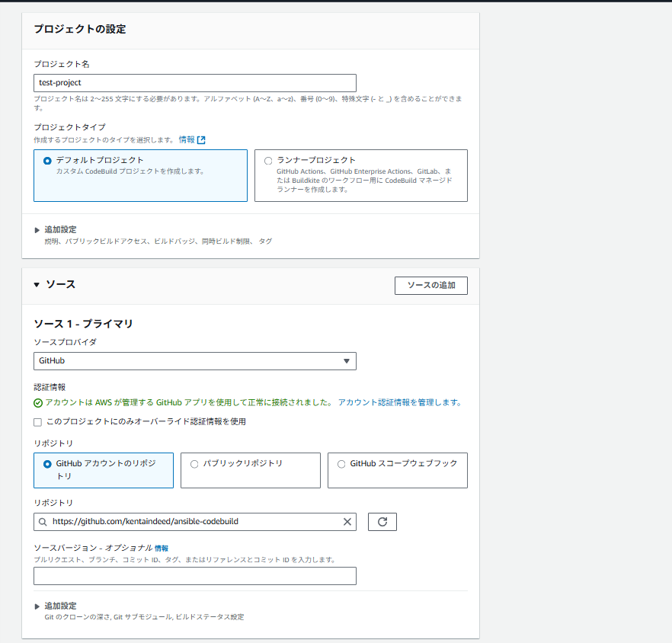
Task: Enable the override credentials checkbox
Action: coord(38,421)
